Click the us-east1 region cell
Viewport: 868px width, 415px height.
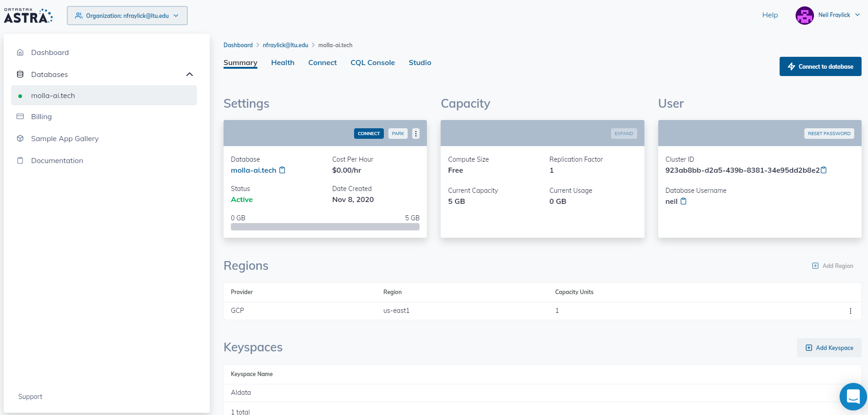[396, 311]
